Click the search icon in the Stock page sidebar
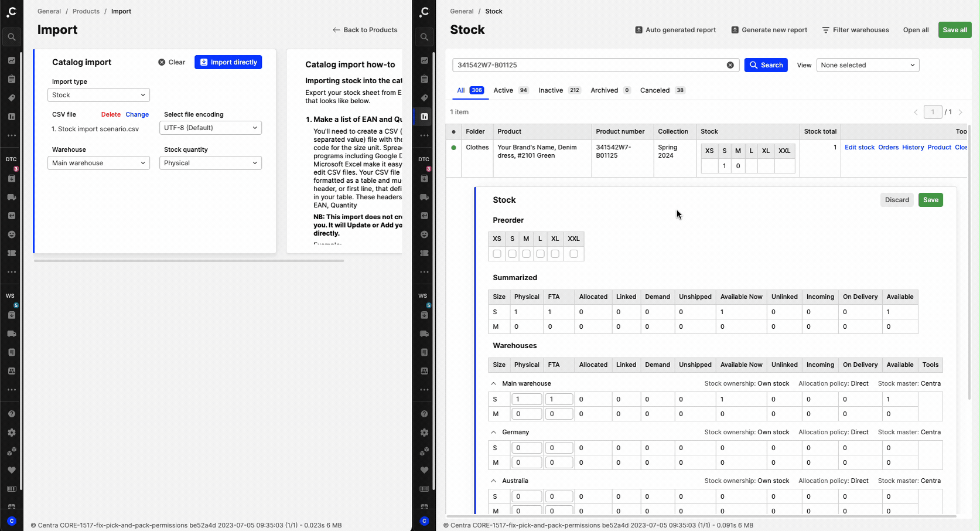The height and width of the screenshot is (531, 980). point(424,37)
